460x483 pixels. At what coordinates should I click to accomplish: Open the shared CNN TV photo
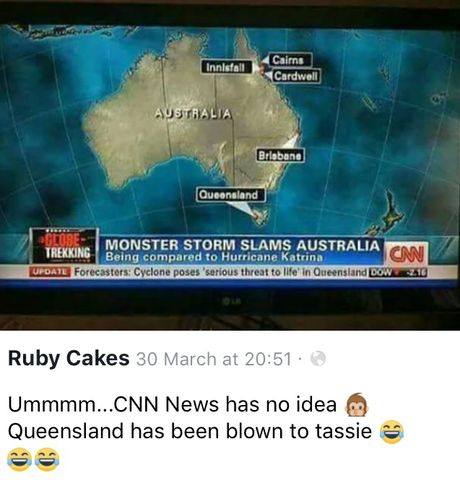pos(230,165)
